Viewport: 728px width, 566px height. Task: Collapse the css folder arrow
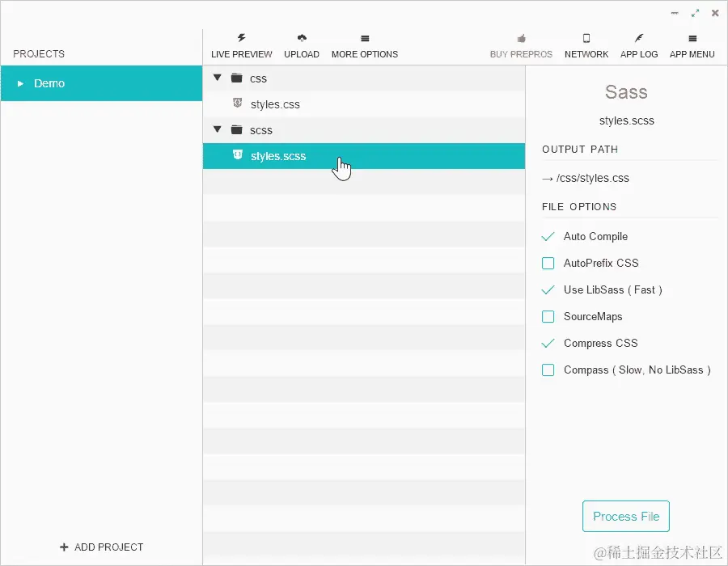pyautogui.click(x=217, y=78)
